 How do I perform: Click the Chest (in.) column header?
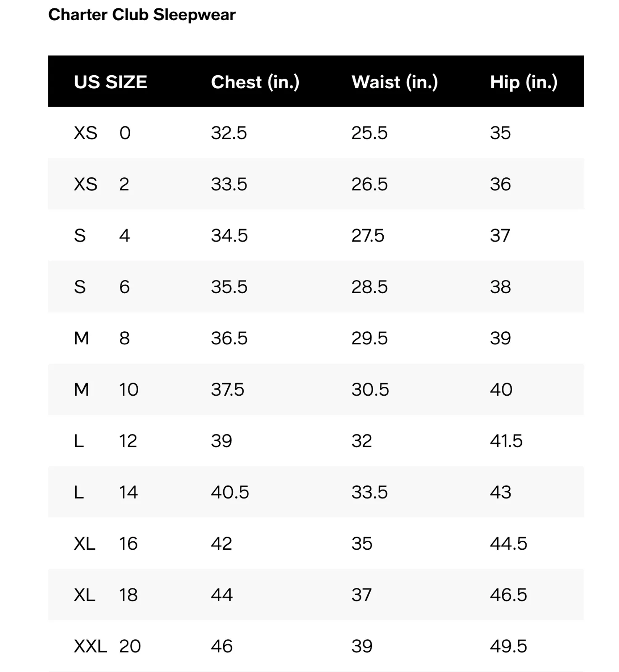pyautogui.click(x=255, y=82)
